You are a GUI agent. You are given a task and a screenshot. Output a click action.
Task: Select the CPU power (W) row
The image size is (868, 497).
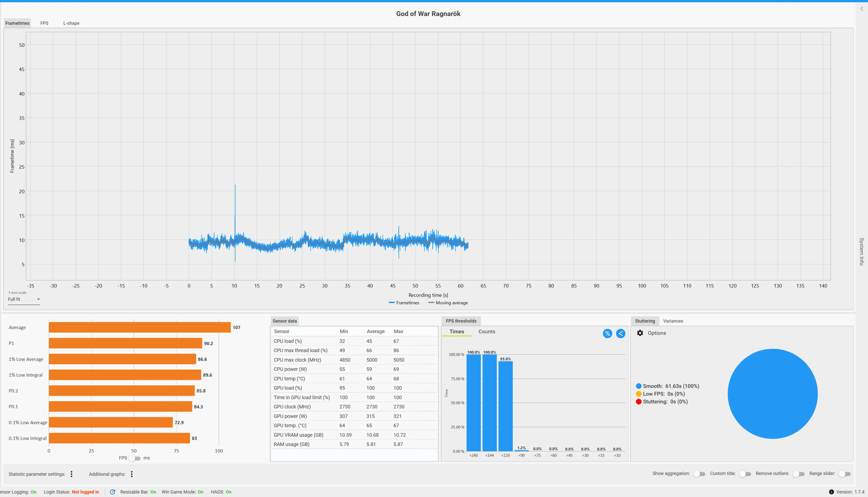pos(355,369)
